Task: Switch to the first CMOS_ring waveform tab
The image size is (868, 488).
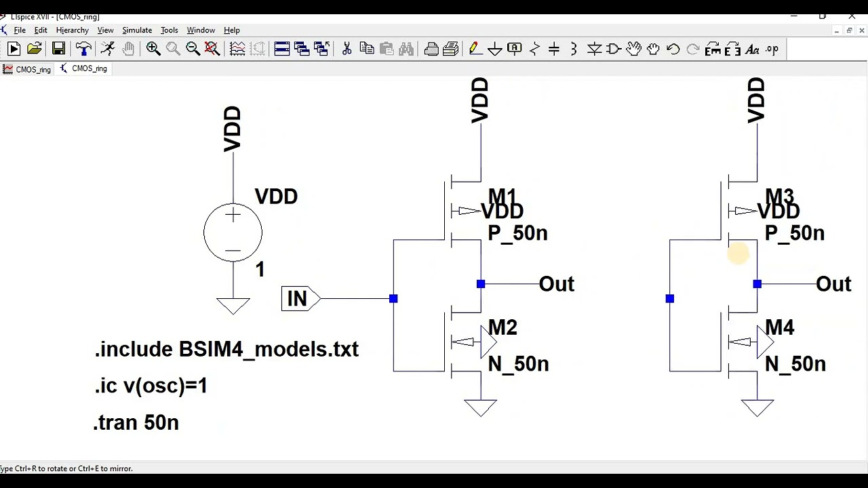Action: tap(27, 69)
